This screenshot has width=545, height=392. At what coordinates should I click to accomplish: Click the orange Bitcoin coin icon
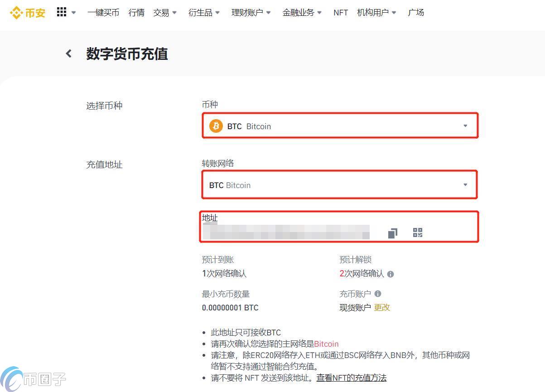[216, 126]
